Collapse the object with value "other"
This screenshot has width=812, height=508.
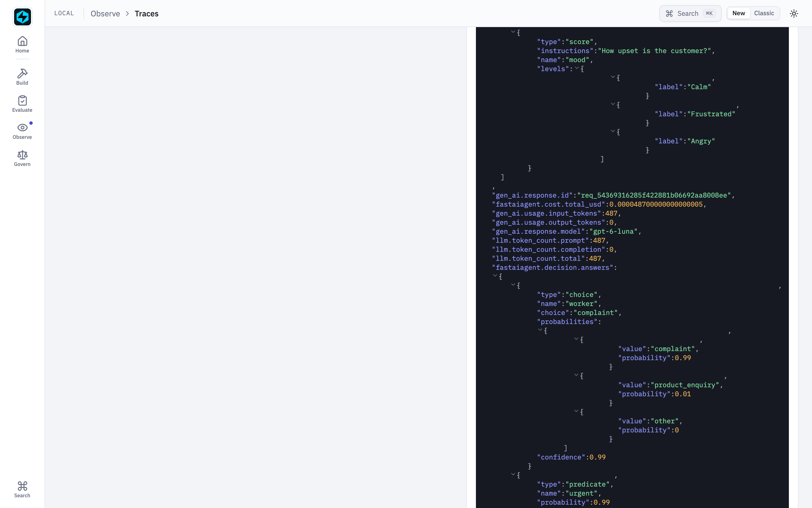click(576, 411)
